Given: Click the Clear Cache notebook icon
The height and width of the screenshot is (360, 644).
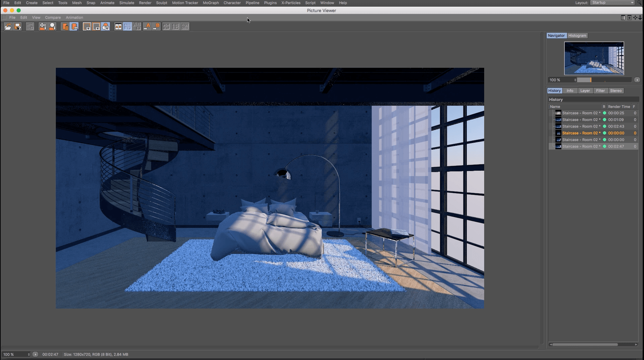Looking at the screenshot, I should point(75,27).
